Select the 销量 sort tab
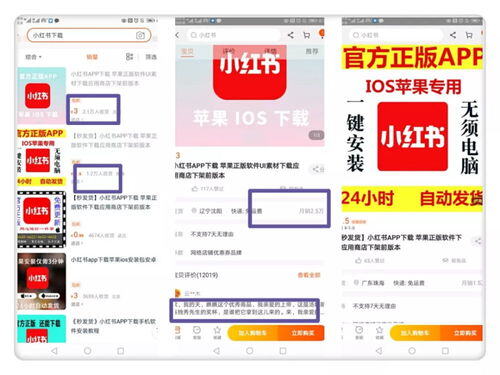 [x=92, y=57]
